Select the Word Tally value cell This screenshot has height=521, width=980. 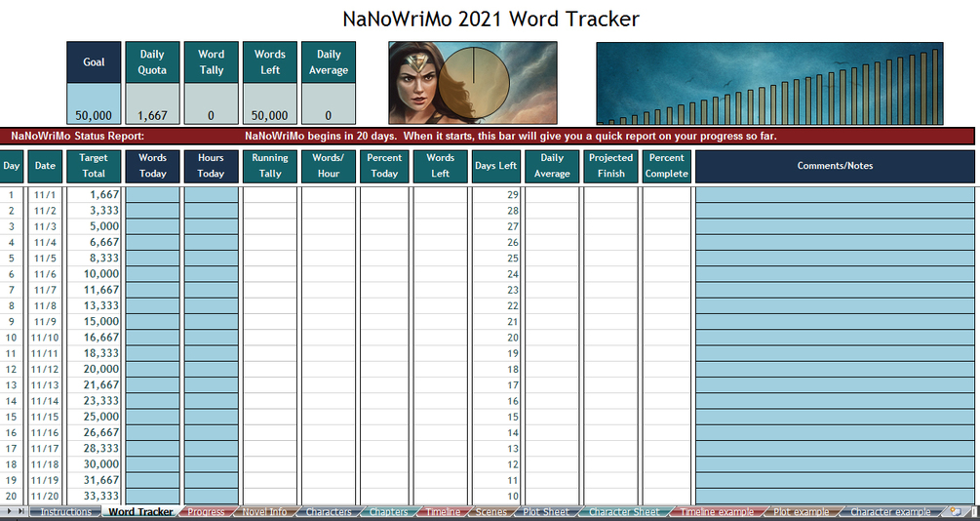coord(212,103)
